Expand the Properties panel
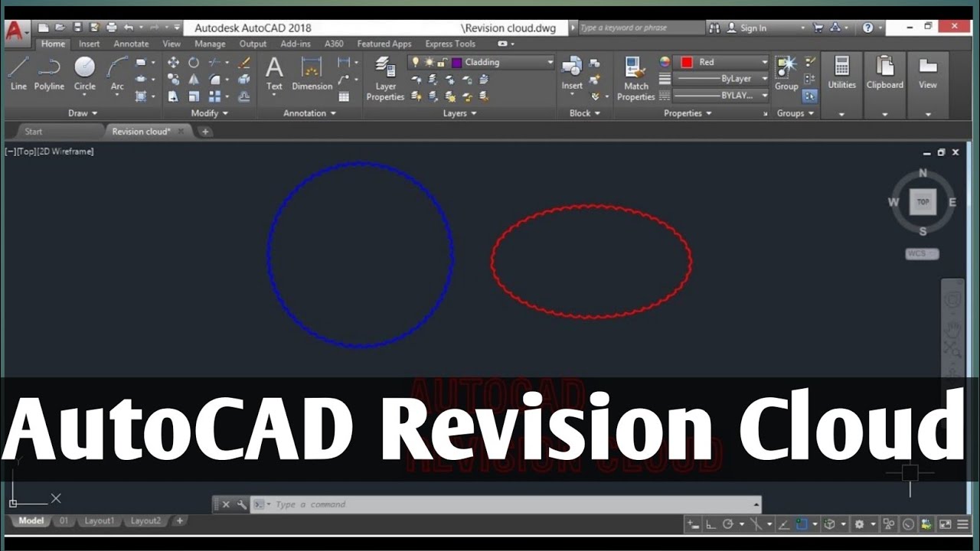Screen dimensions: 980x551 pos(688,113)
